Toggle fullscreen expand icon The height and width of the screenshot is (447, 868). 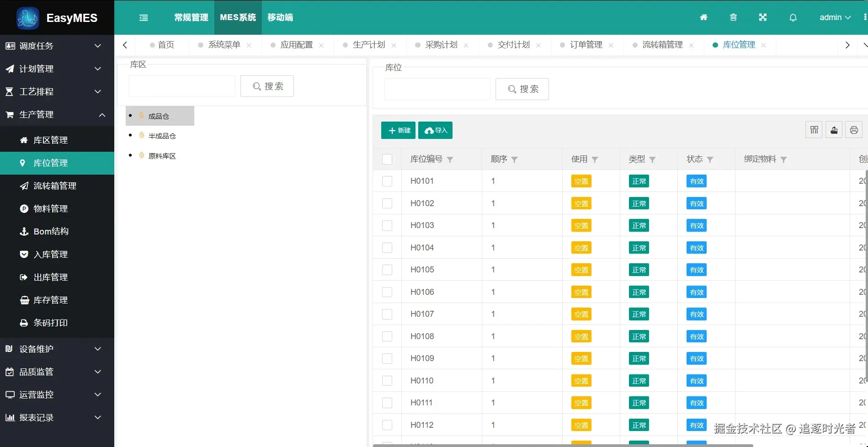pyautogui.click(x=763, y=17)
